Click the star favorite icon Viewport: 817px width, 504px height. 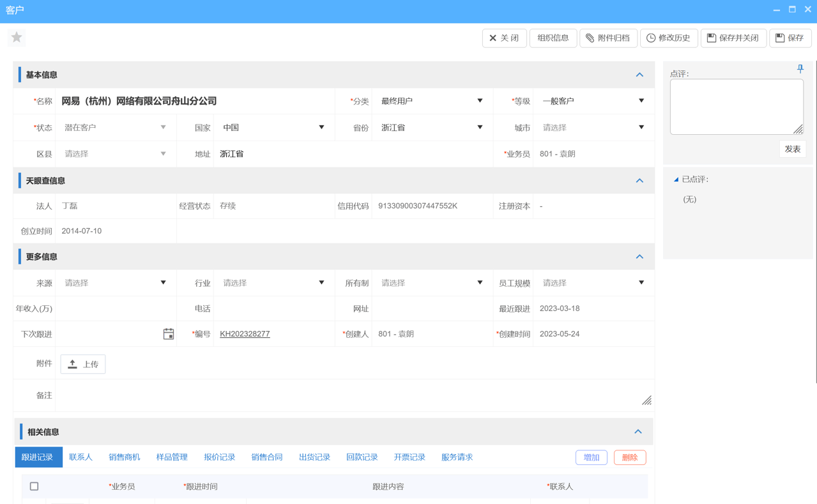16,37
